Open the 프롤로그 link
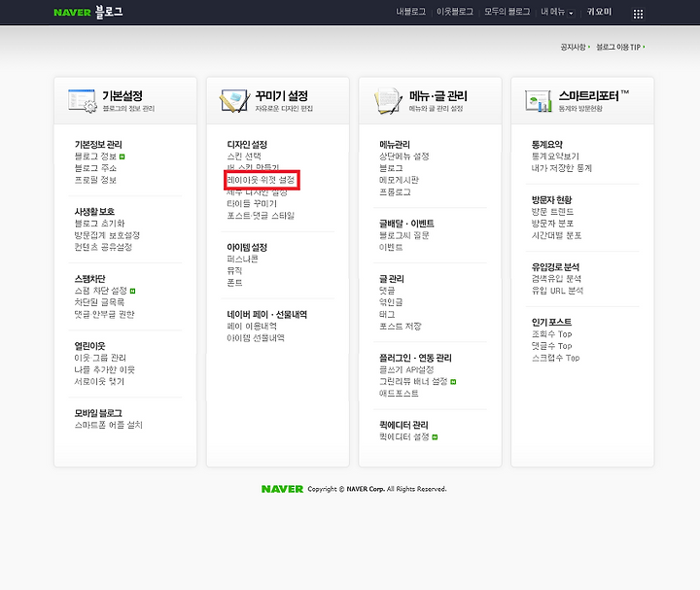The image size is (700, 590). 395,192
